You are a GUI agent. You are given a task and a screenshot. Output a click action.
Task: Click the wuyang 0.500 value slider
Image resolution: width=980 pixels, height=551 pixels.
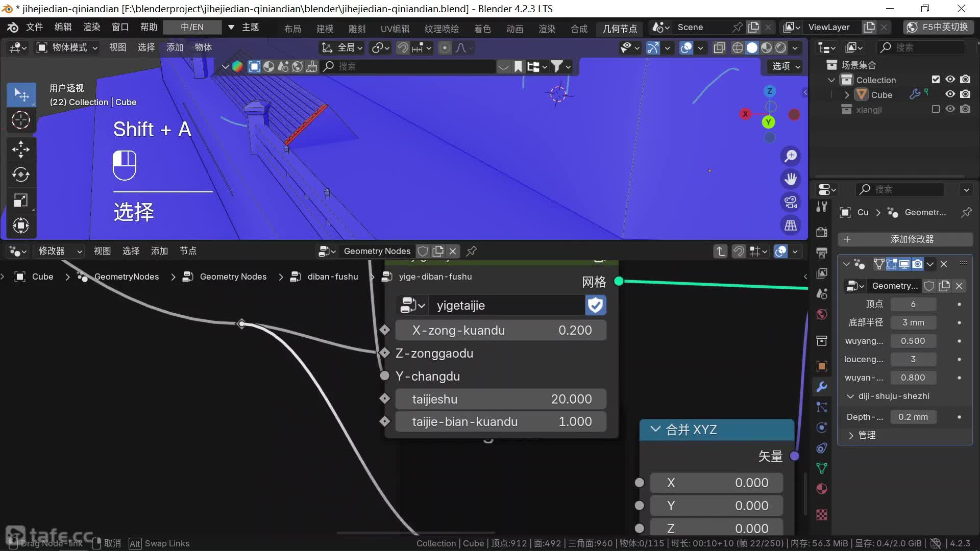pyautogui.click(x=913, y=341)
